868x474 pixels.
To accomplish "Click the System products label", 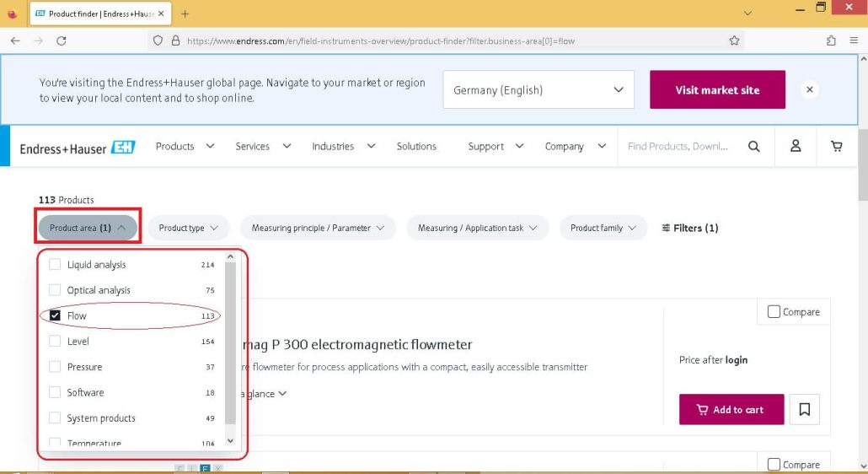I will pos(101,418).
